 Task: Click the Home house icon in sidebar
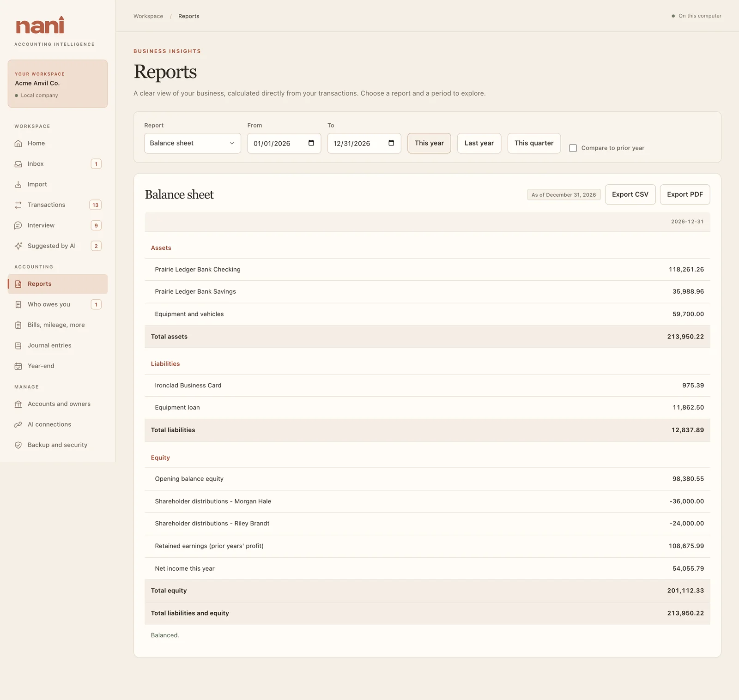[x=18, y=144]
